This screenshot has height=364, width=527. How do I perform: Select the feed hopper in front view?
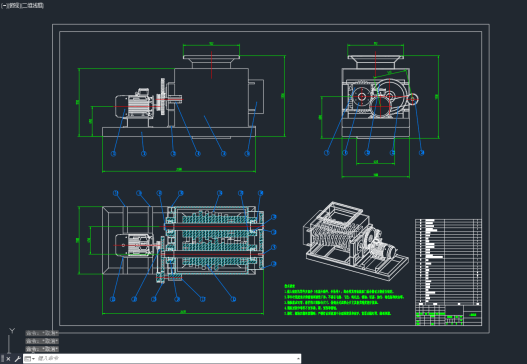pyautogui.click(x=211, y=62)
